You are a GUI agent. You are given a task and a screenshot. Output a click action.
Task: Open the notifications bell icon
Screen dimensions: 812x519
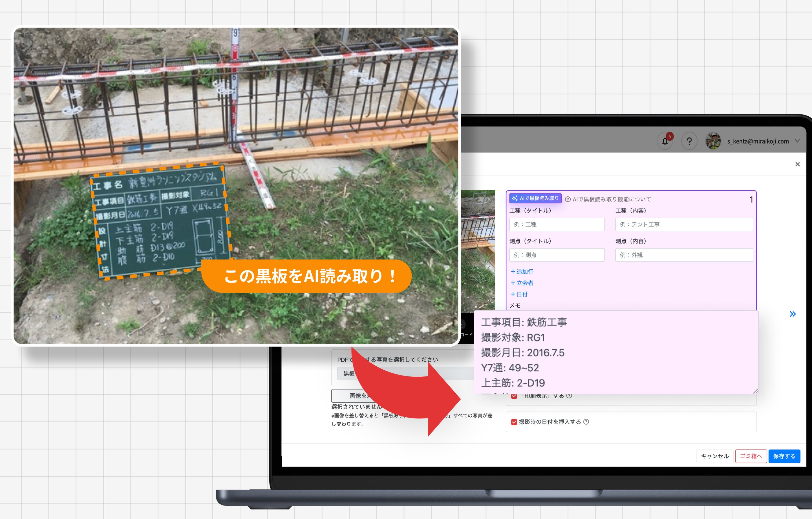[x=665, y=141]
